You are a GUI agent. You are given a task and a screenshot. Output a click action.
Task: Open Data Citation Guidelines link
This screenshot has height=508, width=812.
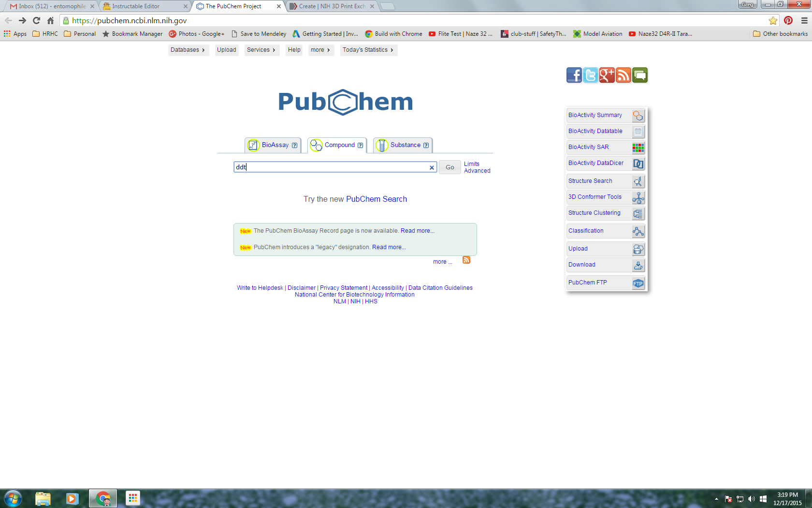(440, 288)
